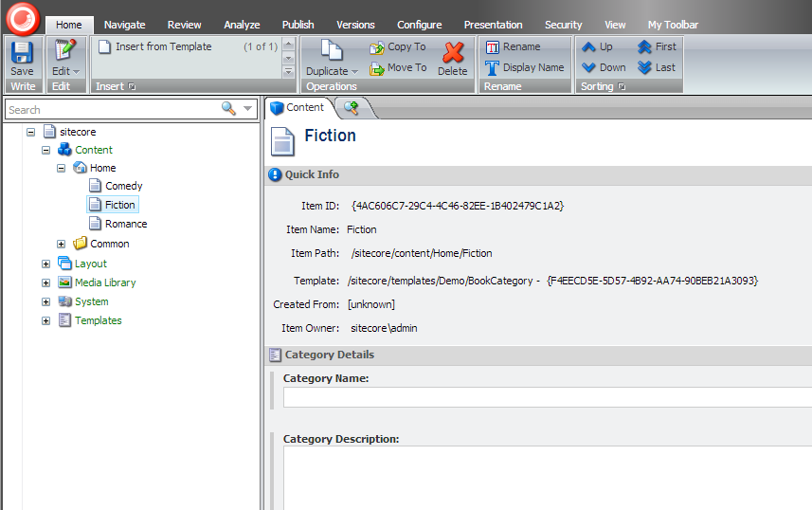Click the Sitecore logo button
This screenshot has height=510, width=812.
(x=23, y=19)
